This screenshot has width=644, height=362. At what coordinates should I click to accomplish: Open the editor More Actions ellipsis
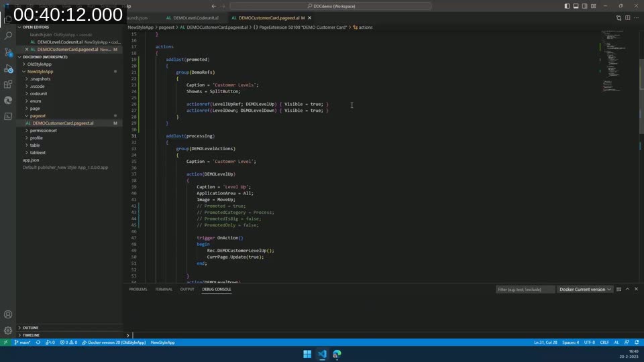click(x=636, y=17)
